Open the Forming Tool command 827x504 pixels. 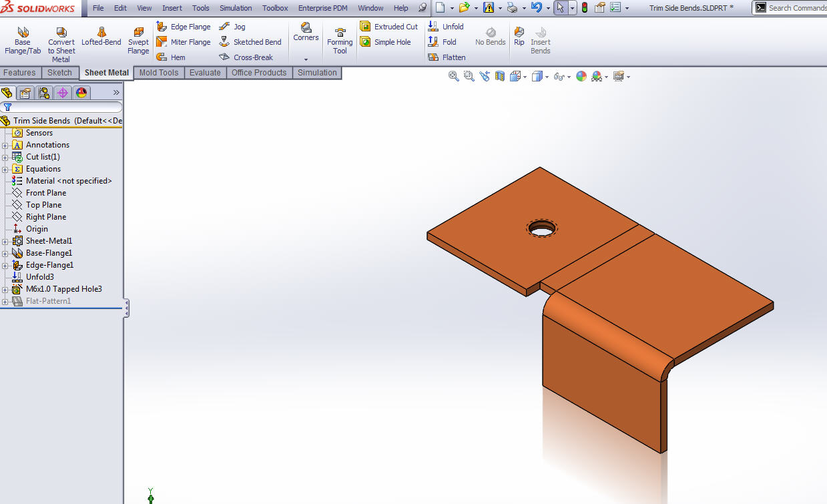pos(340,41)
